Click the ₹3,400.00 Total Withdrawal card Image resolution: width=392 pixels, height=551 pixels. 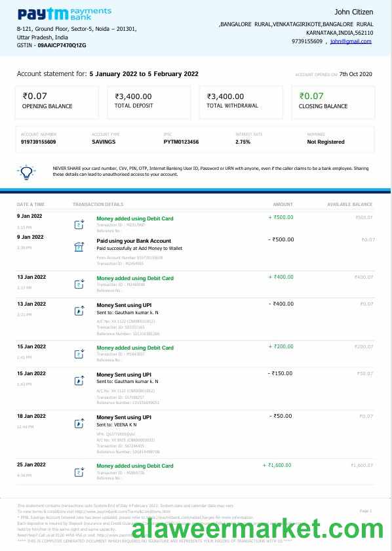(241, 102)
